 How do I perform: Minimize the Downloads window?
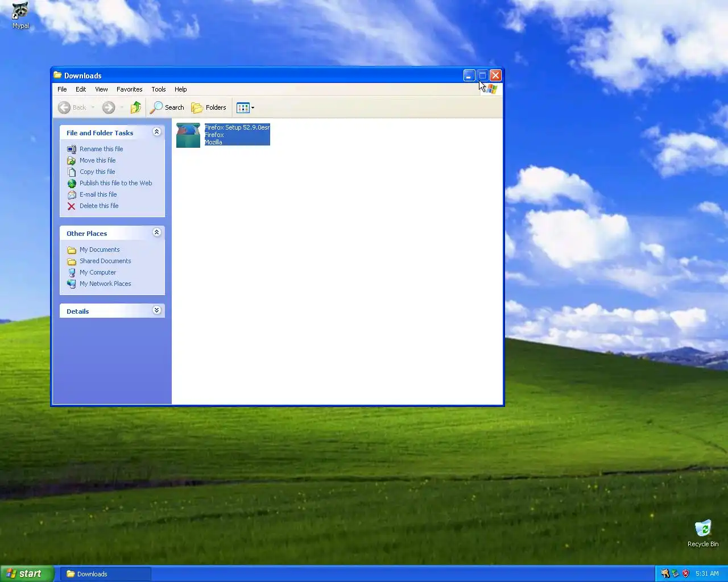pyautogui.click(x=469, y=75)
